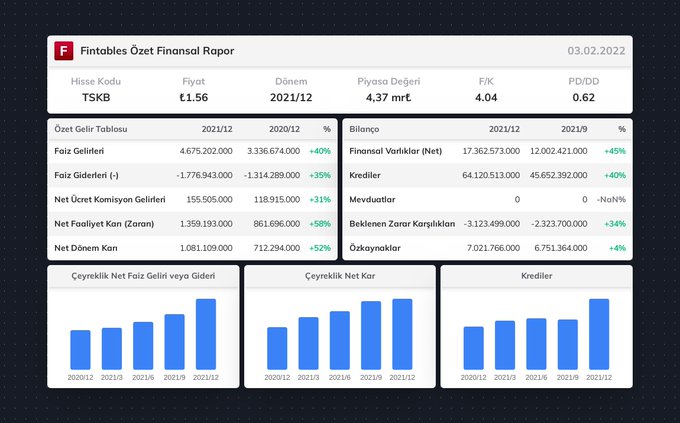Click the Beklenen Zarar Karşılıkları row label
Viewport: 680px width, 423px height.
[402, 224]
